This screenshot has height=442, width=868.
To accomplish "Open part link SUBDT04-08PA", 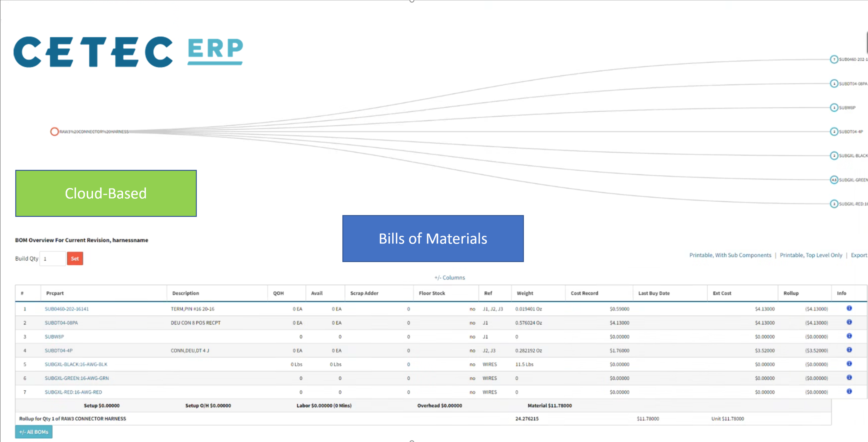I will (61, 323).
